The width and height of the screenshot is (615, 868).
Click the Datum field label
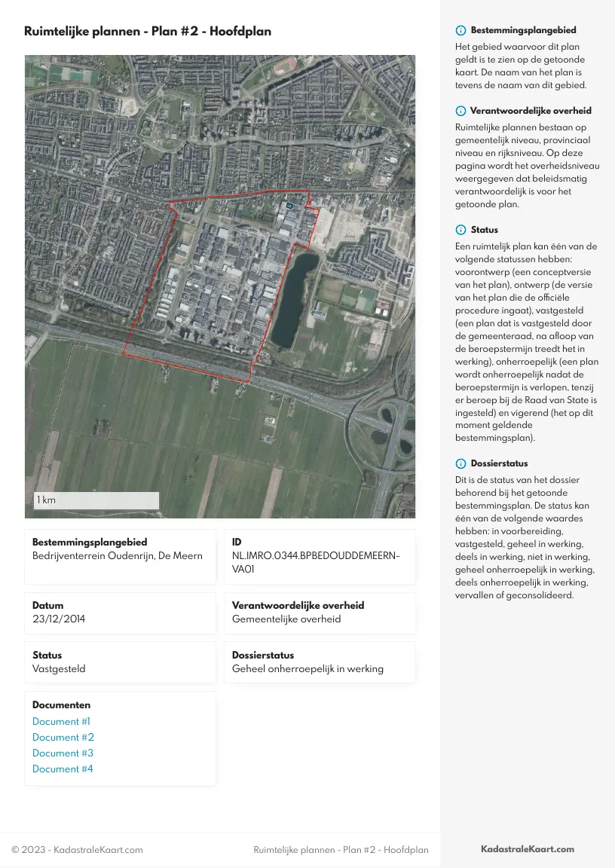pyautogui.click(x=48, y=605)
